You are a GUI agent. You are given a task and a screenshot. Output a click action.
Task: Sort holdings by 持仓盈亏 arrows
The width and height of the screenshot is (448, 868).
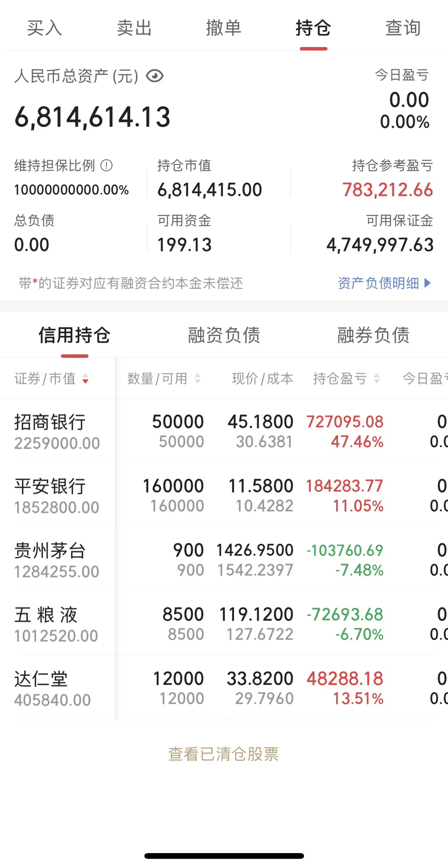pos(377,379)
